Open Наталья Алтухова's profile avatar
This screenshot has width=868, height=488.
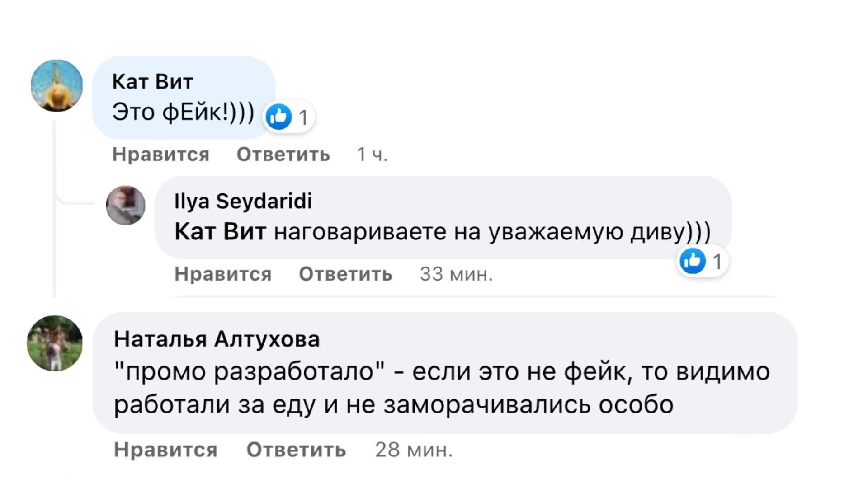tap(55, 343)
